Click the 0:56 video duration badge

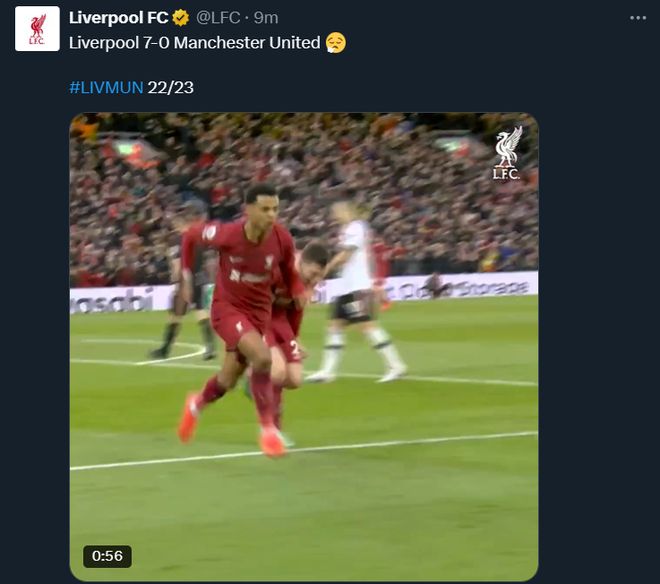pos(107,556)
